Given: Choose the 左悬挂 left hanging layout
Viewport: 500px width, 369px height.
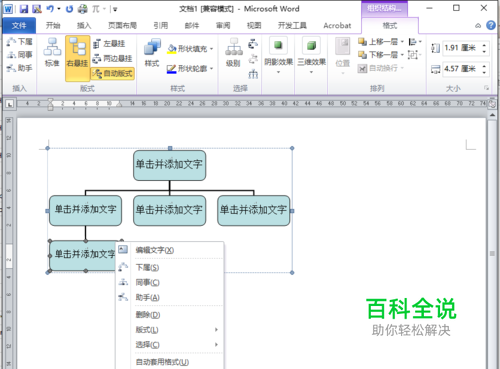Looking at the screenshot, I should pyautogui.click(x=109, y=44).
